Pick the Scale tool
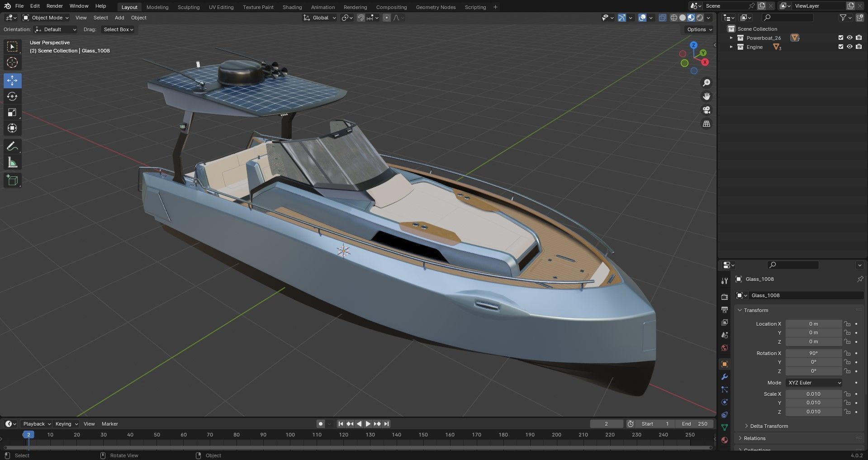868x460 pixels. point(12,112)
